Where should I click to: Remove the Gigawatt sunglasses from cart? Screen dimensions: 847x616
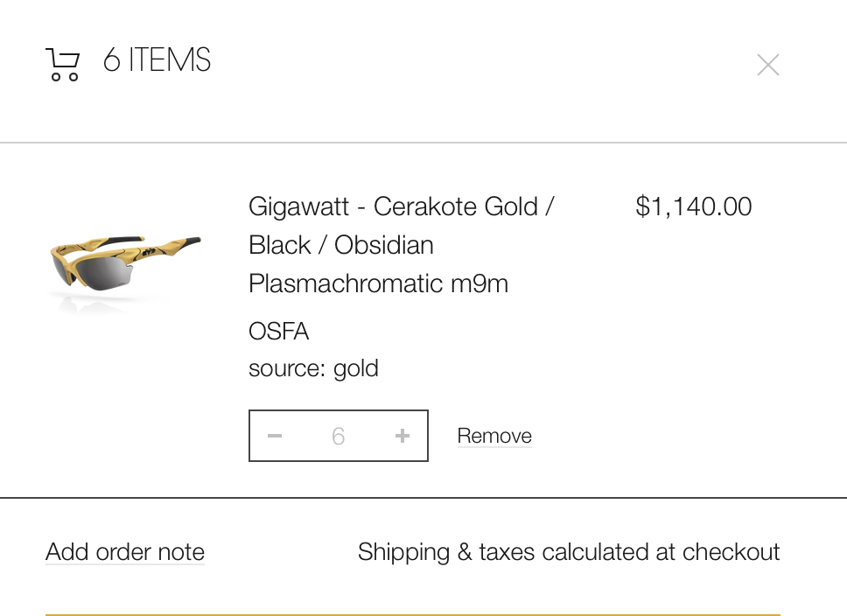[x=494, y=436]
